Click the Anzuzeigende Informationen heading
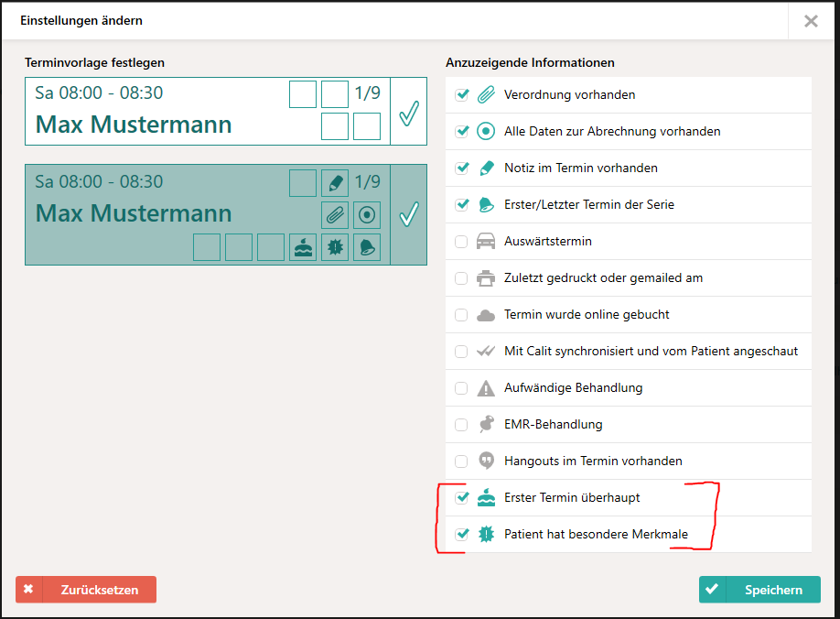 530,62
